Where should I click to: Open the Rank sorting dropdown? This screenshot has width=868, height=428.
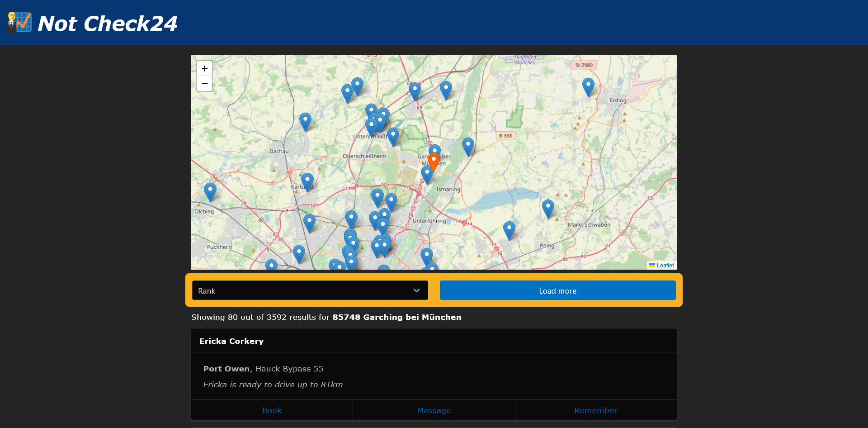[310, 290]
